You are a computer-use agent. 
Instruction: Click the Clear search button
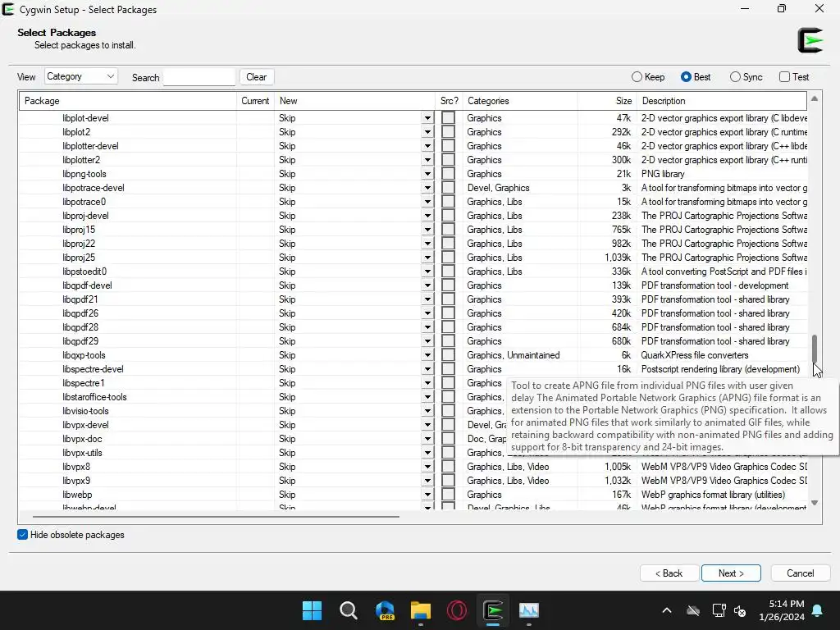(257, 77)
